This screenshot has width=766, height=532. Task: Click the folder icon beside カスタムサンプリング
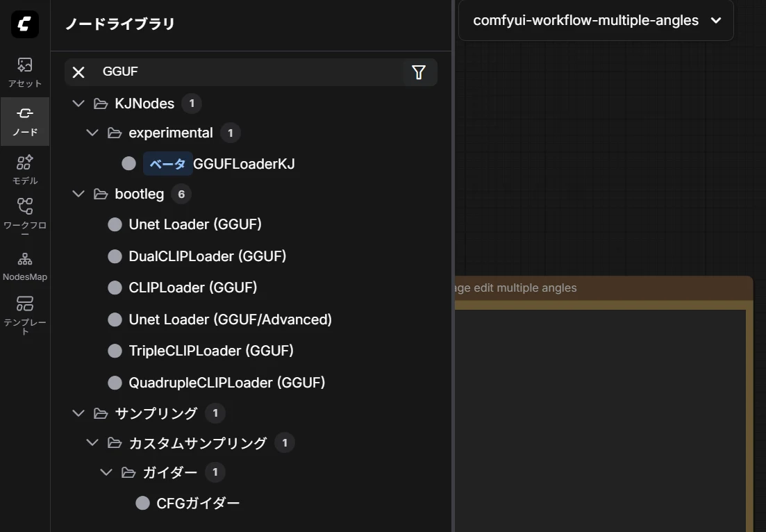click(115, 443)
